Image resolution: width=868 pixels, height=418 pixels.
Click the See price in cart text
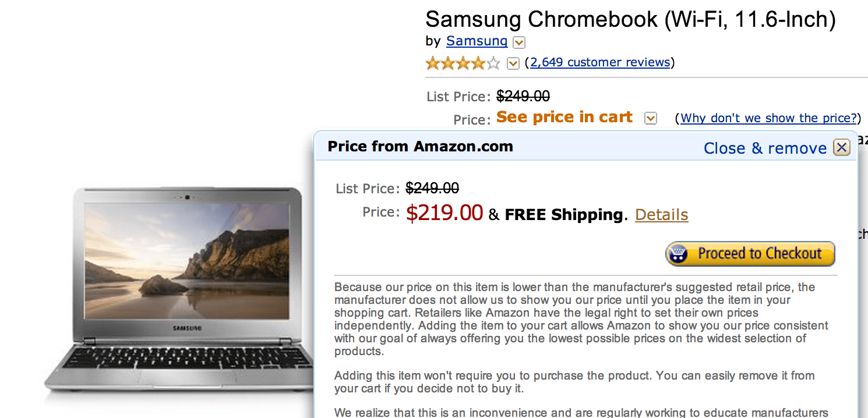[x=564, y=116]
